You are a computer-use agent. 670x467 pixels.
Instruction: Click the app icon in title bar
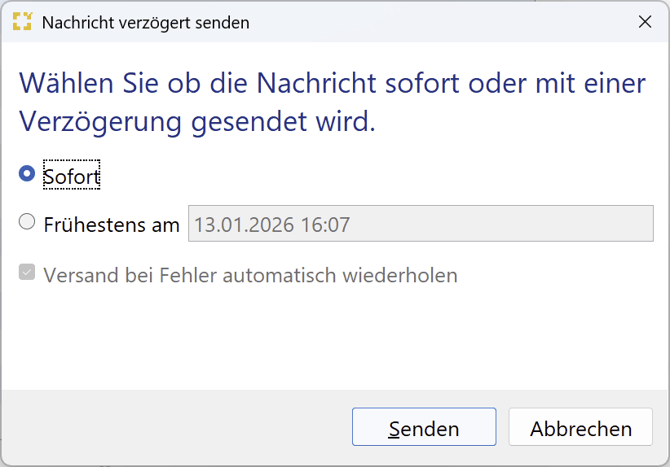coord(21,21)
